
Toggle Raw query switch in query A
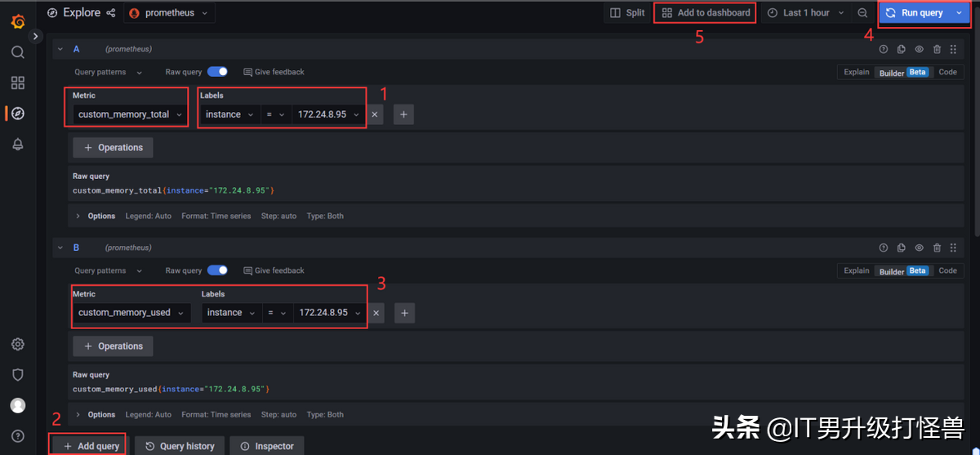point(217,72)
